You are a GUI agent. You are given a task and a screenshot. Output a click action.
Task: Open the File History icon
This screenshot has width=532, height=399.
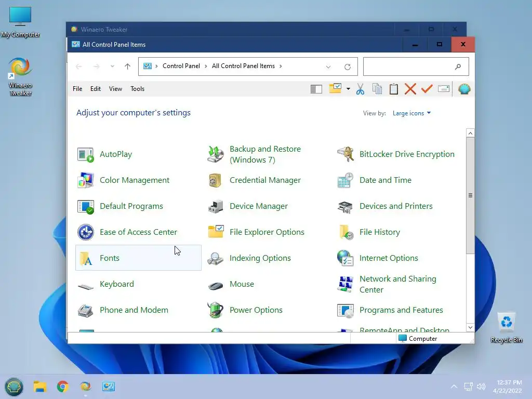coord(345,232)
